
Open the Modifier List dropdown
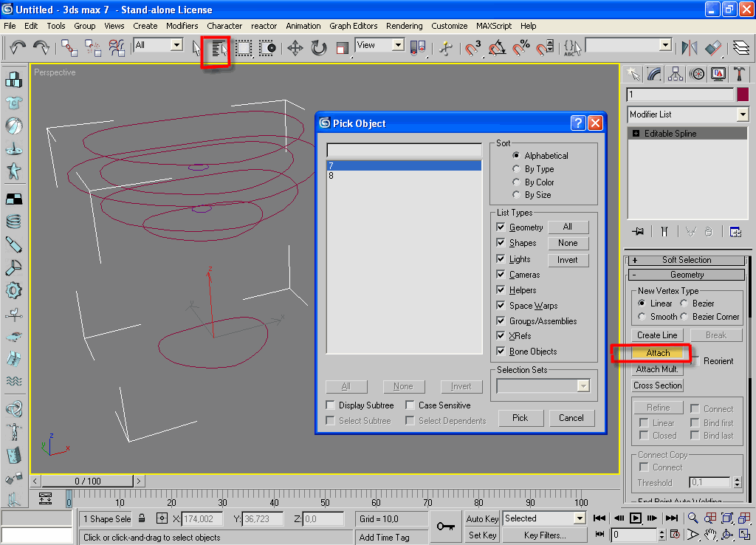[742, 114]
